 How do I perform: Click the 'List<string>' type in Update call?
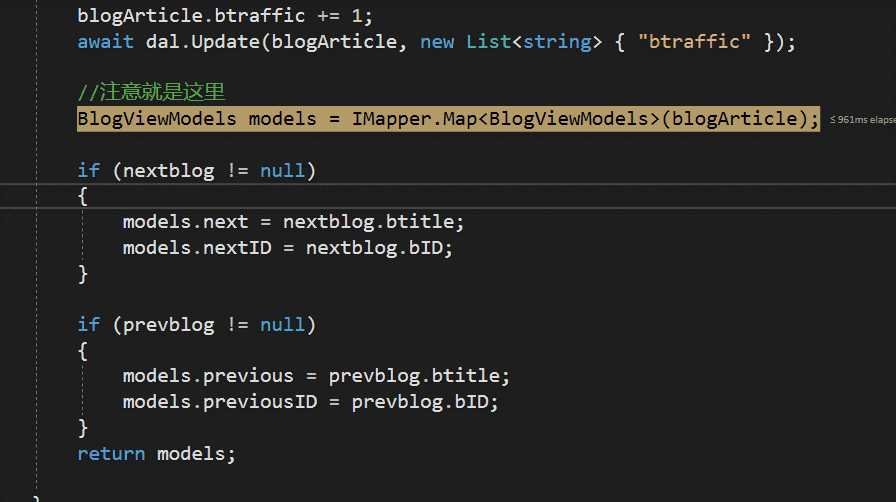pyautogui.click(x=534, y=42)
